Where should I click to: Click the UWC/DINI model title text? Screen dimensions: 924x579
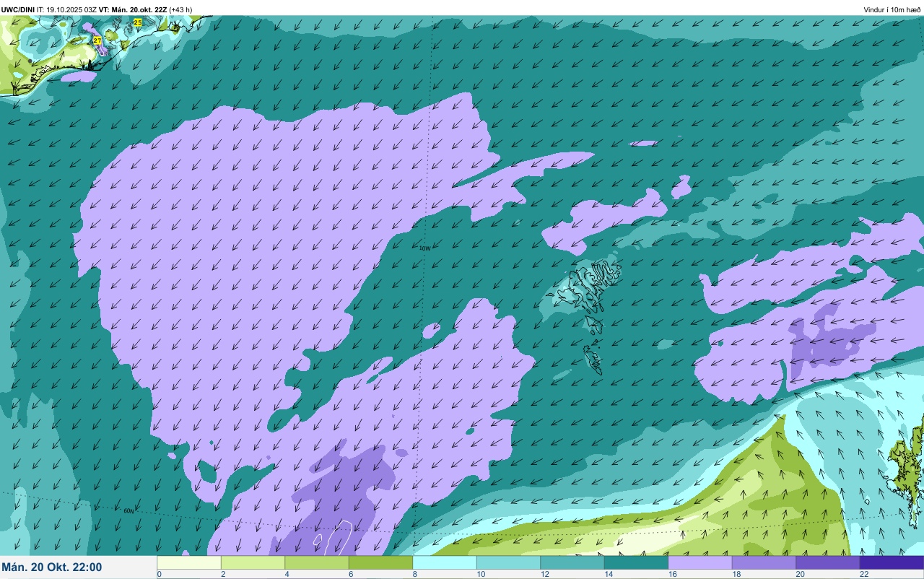tap(17, 9)
